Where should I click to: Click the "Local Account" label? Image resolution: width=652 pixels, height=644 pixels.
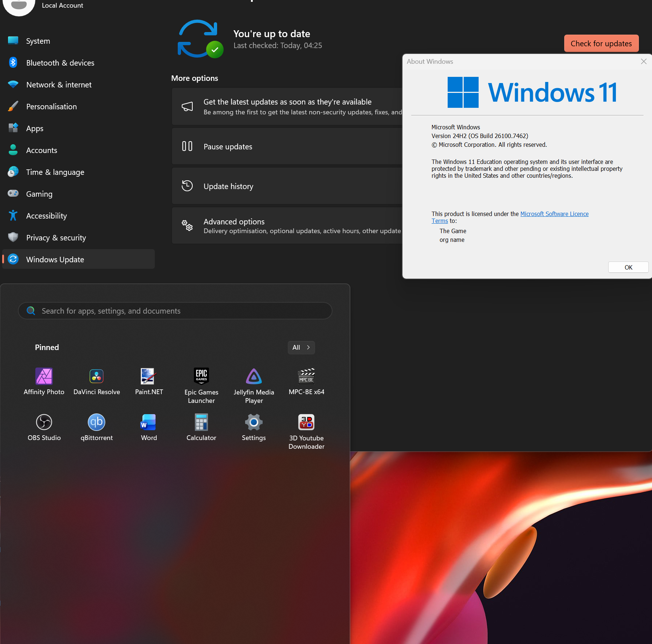(x=63, y=5)
